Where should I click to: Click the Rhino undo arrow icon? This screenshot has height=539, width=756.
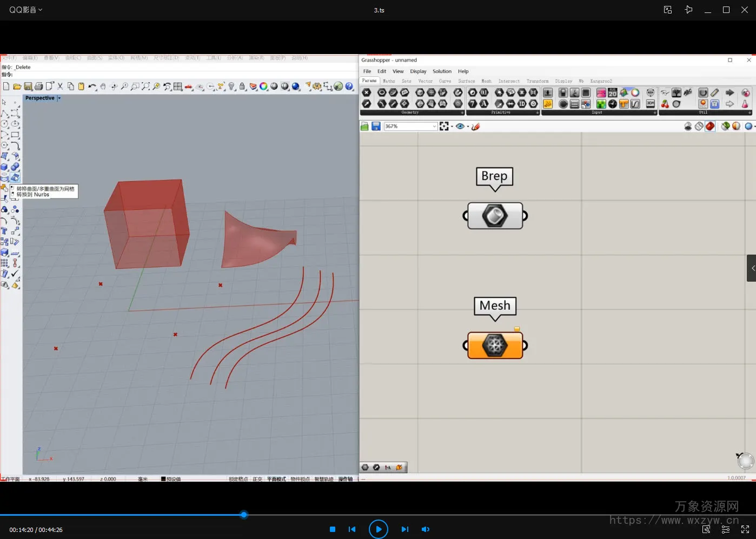tap(91, 86)
